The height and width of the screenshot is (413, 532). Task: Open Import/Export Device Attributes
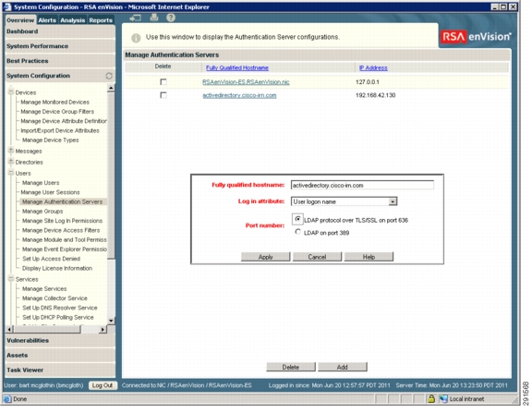tap(60, 130)
